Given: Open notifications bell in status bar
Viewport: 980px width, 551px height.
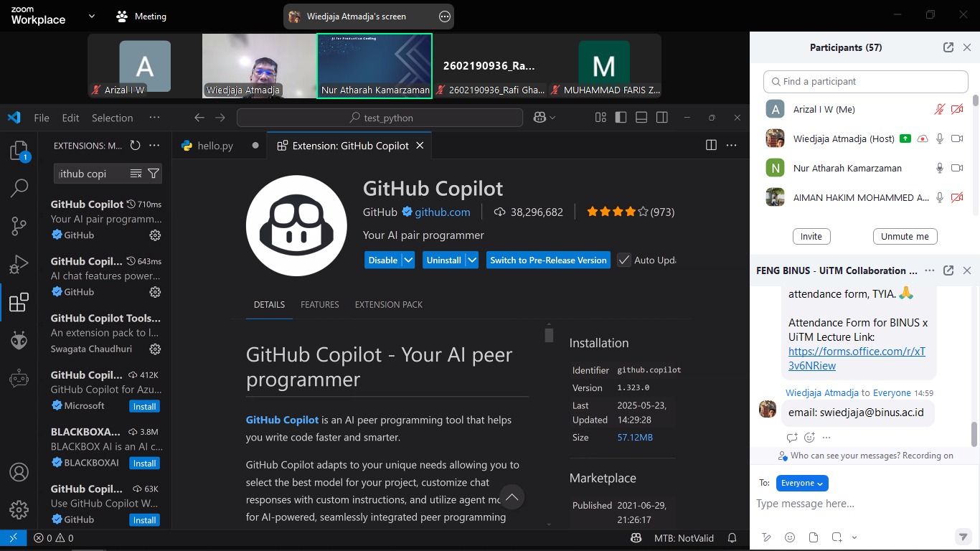Looking at the screenshot, I should point(732,538).
